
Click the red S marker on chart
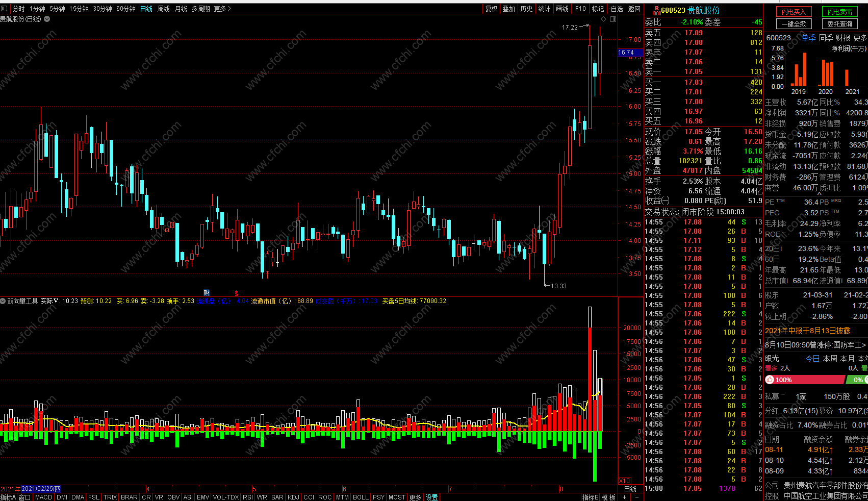tap(237, 293)
